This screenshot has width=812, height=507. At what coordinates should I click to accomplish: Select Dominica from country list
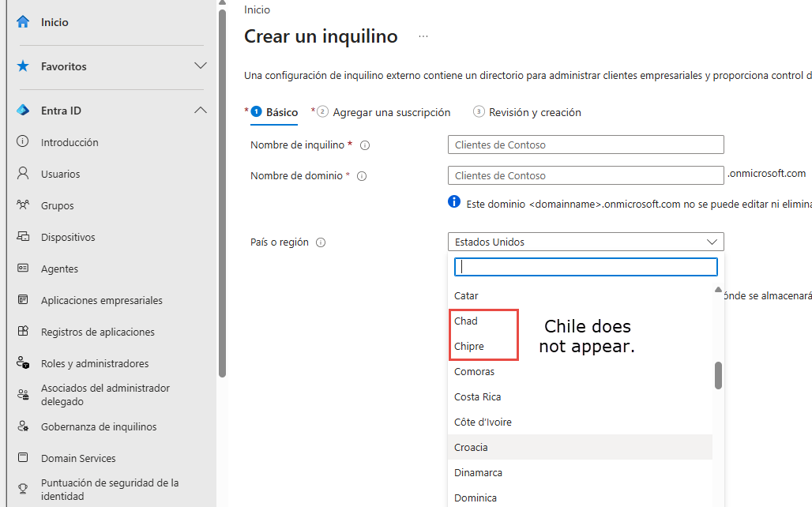coord(580,498)
